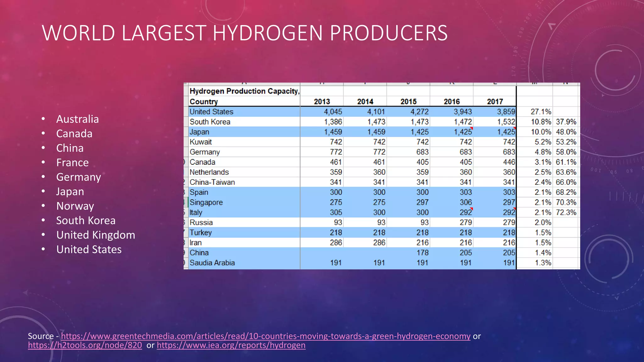Click South Korea's 2017 value 1,532

click(506, 122)
